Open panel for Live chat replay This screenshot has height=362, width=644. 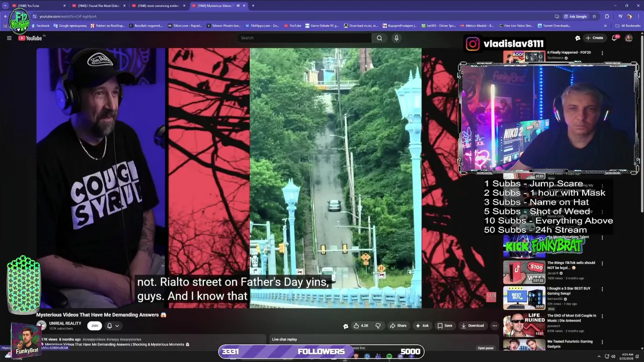(486, 348)
